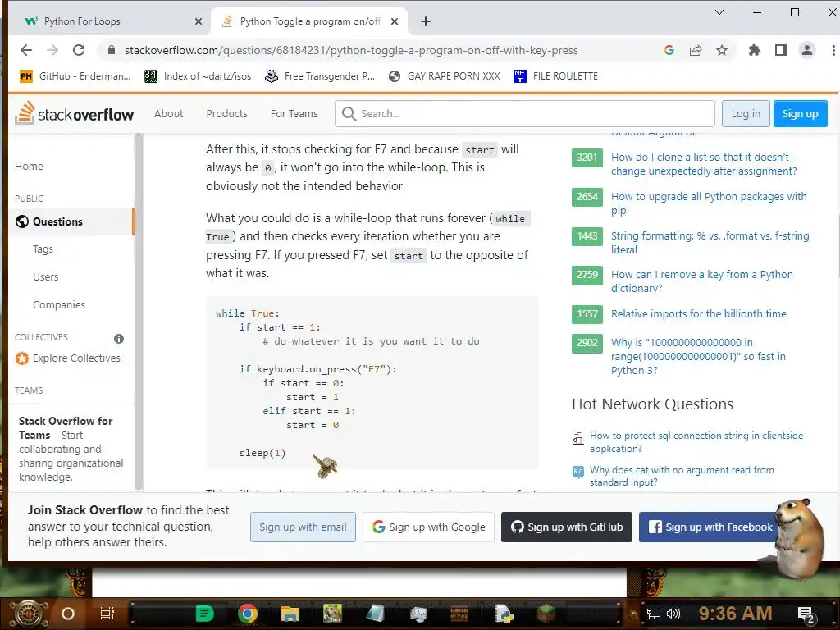Image resolution: width=840 pixels, height=630 pixels.
Task: Open the Python file icon on taskbar
Action: pyautogui.click(x=504, y=614)
